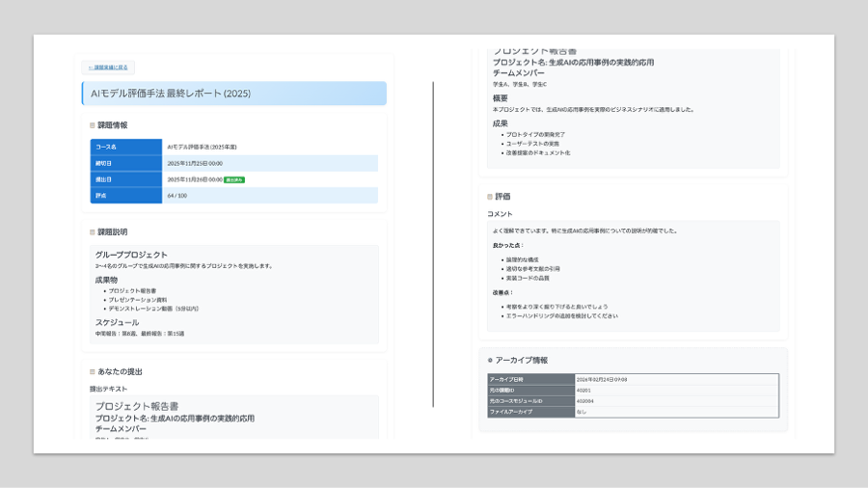Image resolution: width=868 pixels, height=488 pixels.
Task: Click the icon beside あなたの提出 heading
Action: tap(93, 371)
